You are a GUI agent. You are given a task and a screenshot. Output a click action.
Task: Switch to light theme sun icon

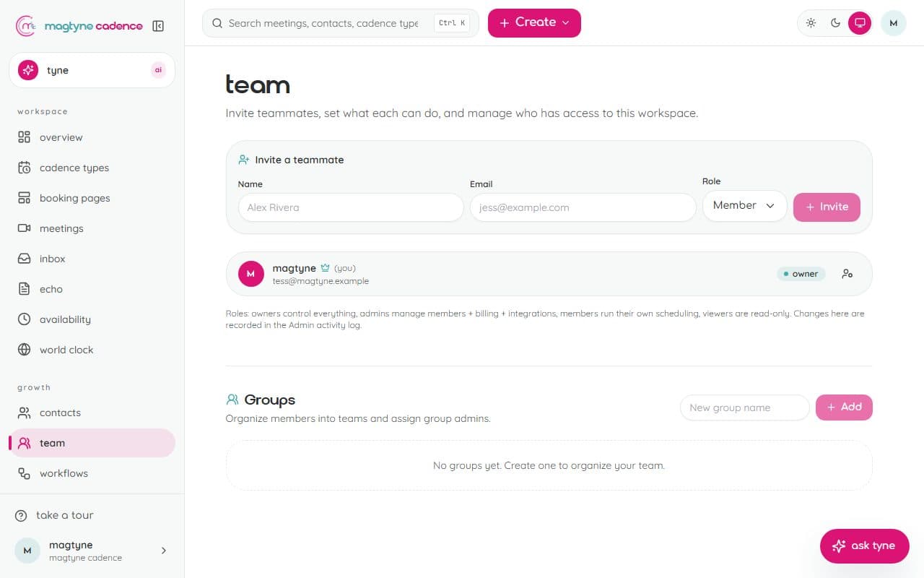click(811, 23)
